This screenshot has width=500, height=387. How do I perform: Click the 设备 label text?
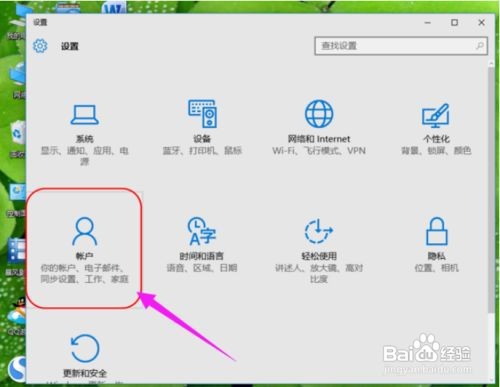[202, 139]
